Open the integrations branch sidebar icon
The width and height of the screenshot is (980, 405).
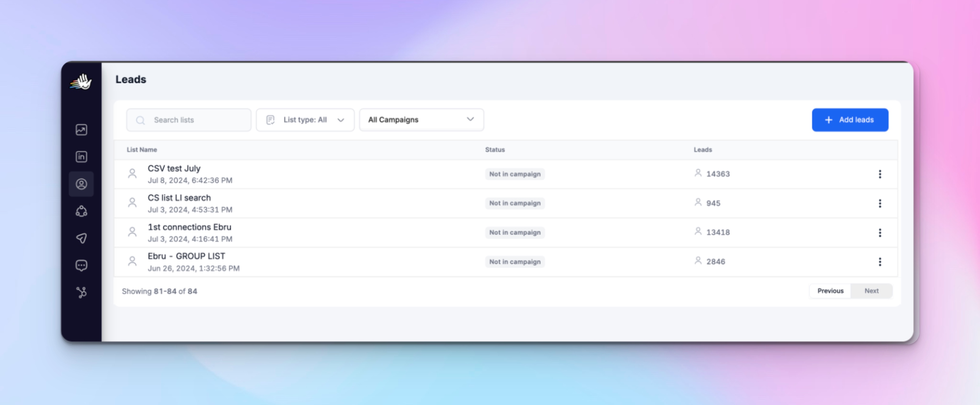pos(81,292)
